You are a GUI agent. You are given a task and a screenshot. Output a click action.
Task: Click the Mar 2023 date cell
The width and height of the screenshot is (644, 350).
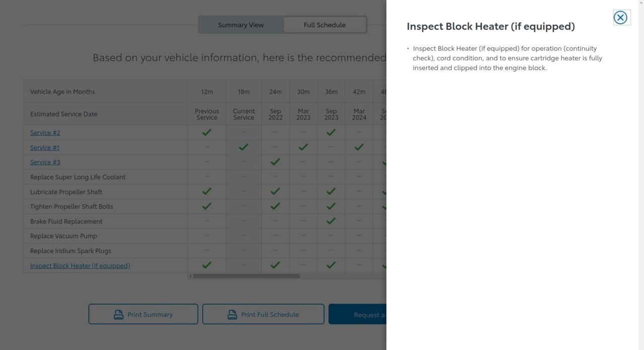tap(303, 114)
